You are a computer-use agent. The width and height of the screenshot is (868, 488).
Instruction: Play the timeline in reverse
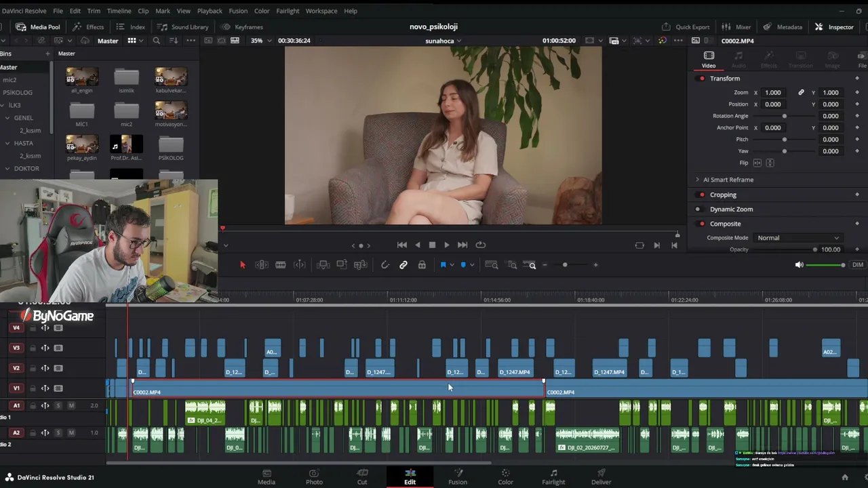[418, 245]
